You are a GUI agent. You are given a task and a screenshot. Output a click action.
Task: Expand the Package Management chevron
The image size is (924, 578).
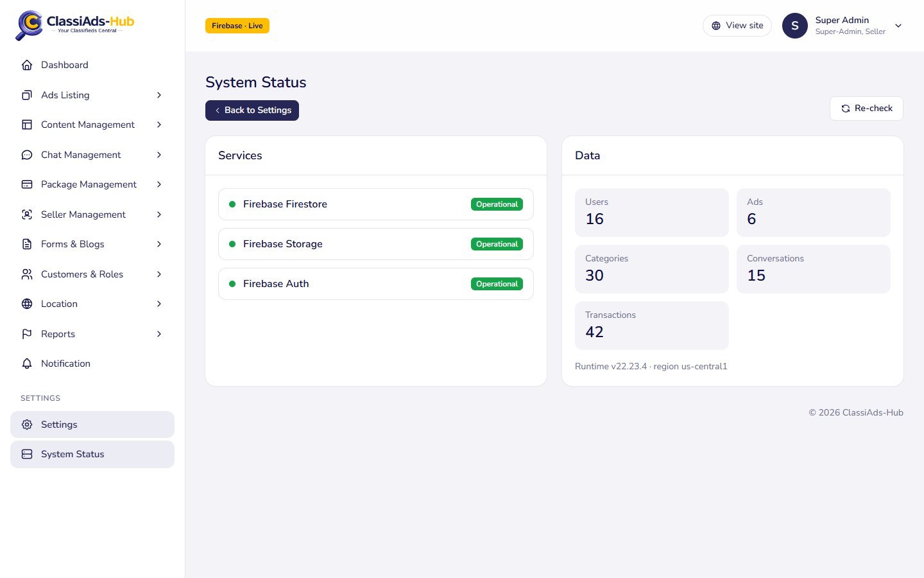click(x=159, y=184)
